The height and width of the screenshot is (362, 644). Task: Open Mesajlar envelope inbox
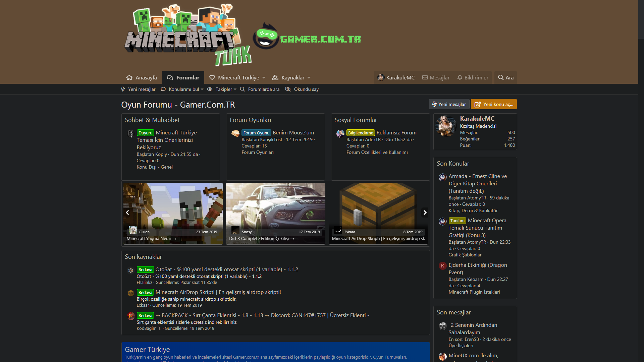click(x=436, y=77)
